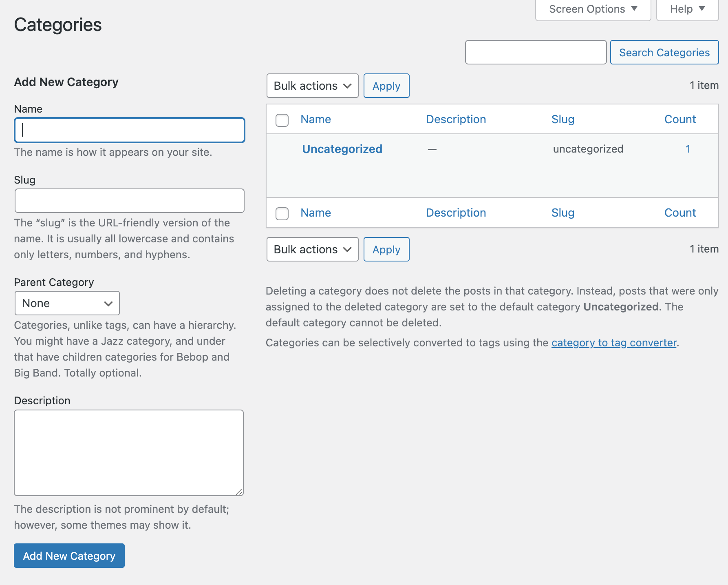Image resolution: width=728 pixels, height=585 pixels.
Task: Tick the select-all checkbox in table header
Action: coord(282,120)
